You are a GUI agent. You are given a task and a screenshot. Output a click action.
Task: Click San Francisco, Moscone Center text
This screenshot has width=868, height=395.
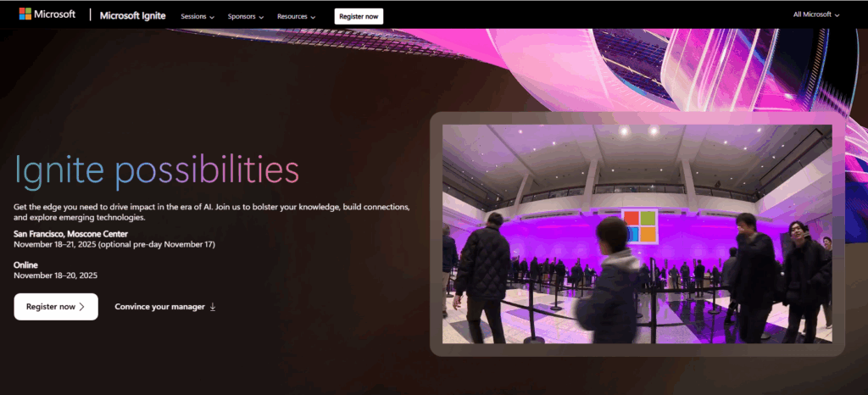pyautogui.click(x=71, y=234)
